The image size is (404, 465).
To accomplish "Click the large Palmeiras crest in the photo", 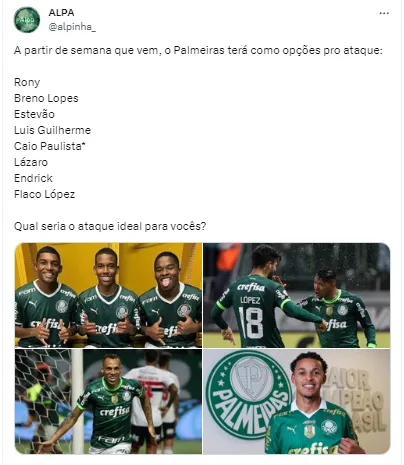I will pyautogui.click(x=248, y=394).
